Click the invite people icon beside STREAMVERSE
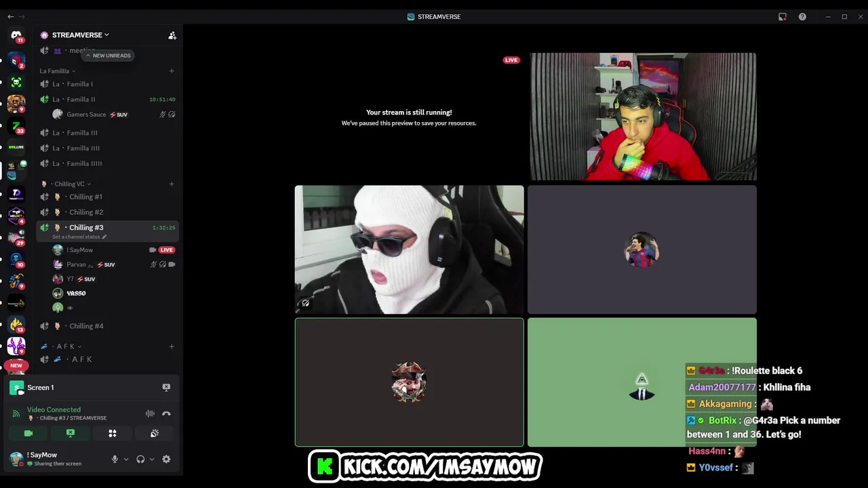This screenshot has height=488, width=868. click(172, 35)
